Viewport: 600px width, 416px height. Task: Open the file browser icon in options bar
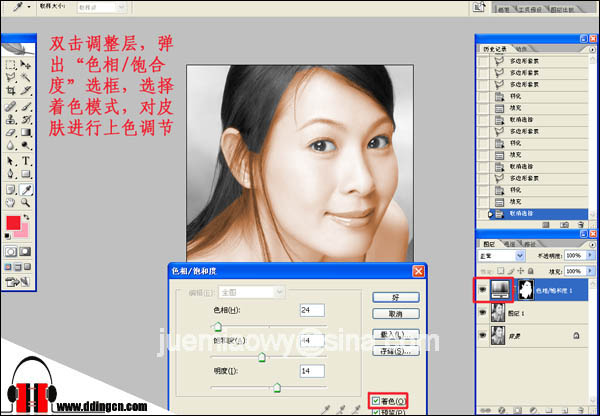pos(479,7)
